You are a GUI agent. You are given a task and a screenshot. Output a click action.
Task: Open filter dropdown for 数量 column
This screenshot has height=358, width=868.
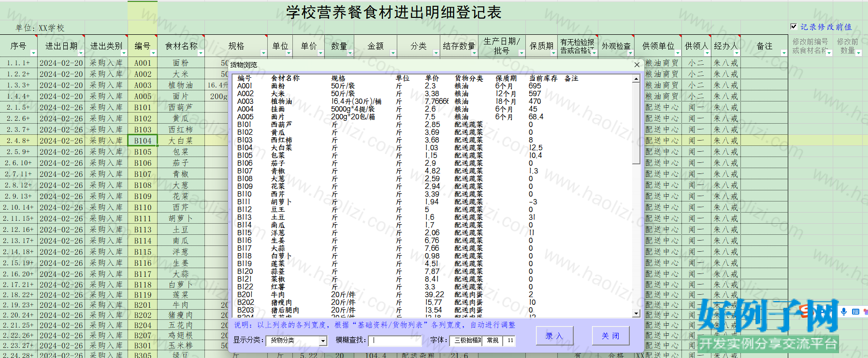click(350, 53)
